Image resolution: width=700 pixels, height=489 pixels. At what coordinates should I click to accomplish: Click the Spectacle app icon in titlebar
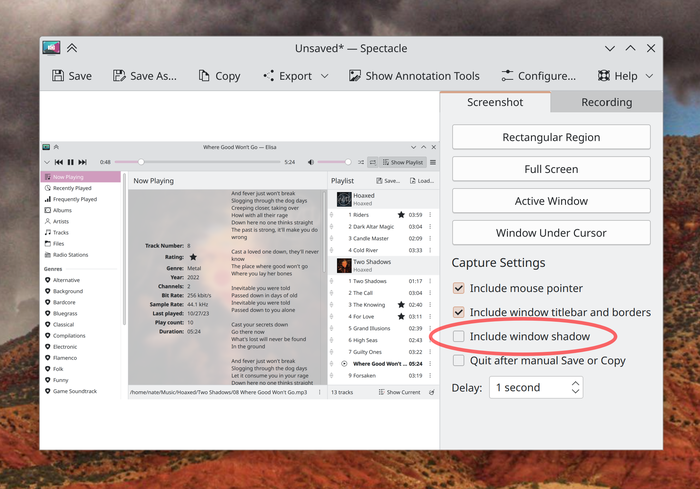pos(51,48)
